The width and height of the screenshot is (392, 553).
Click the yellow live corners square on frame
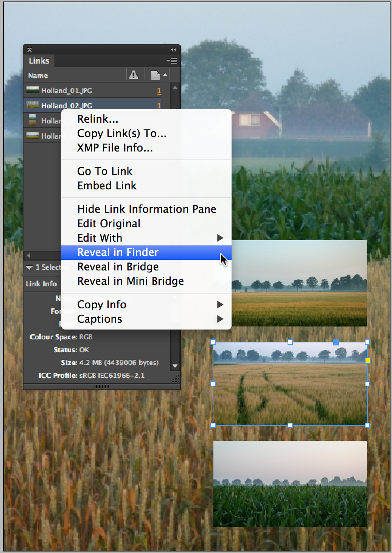[x=367, y=360]
